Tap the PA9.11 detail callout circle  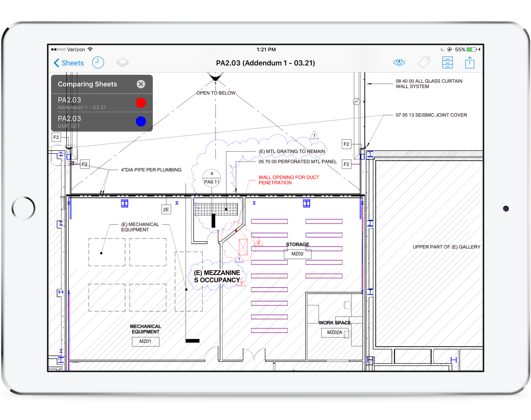[212, 178]
